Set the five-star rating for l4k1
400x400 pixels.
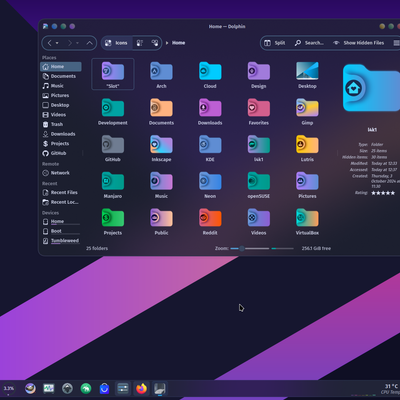383,193
